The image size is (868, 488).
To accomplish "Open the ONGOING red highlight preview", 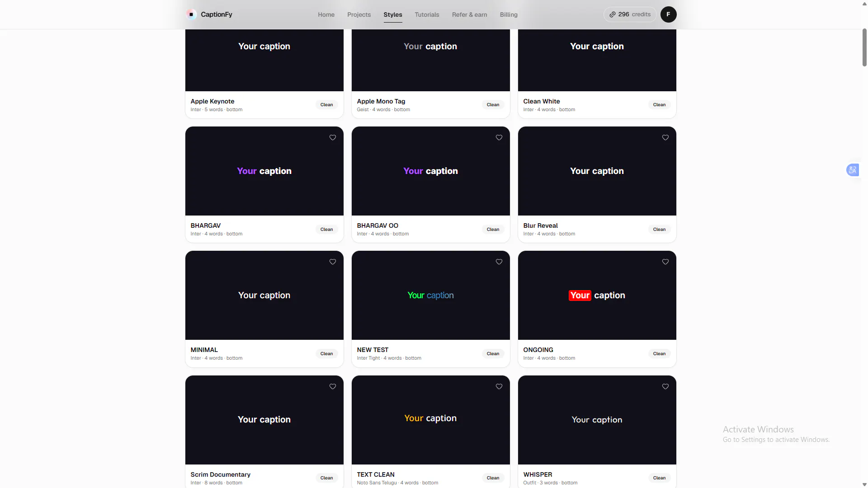I will point(597,295).
